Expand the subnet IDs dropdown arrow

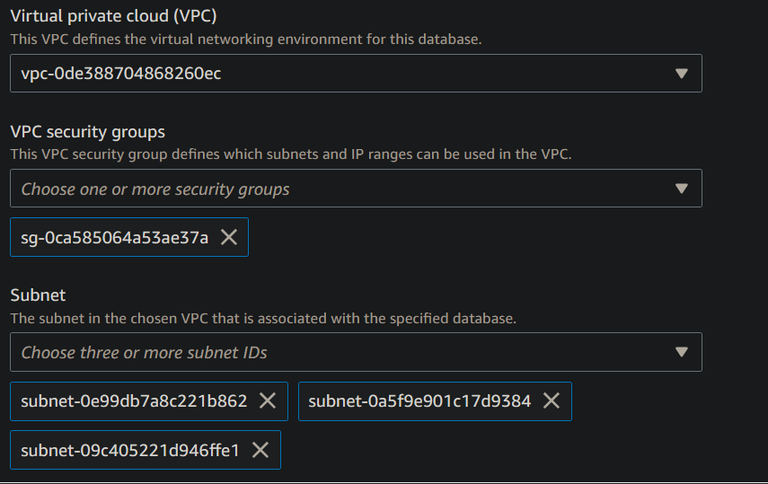coord(682,352)
